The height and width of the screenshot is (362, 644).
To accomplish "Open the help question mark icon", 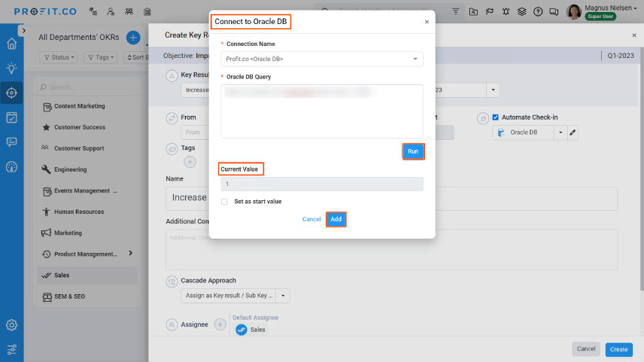I will (538, 11).
